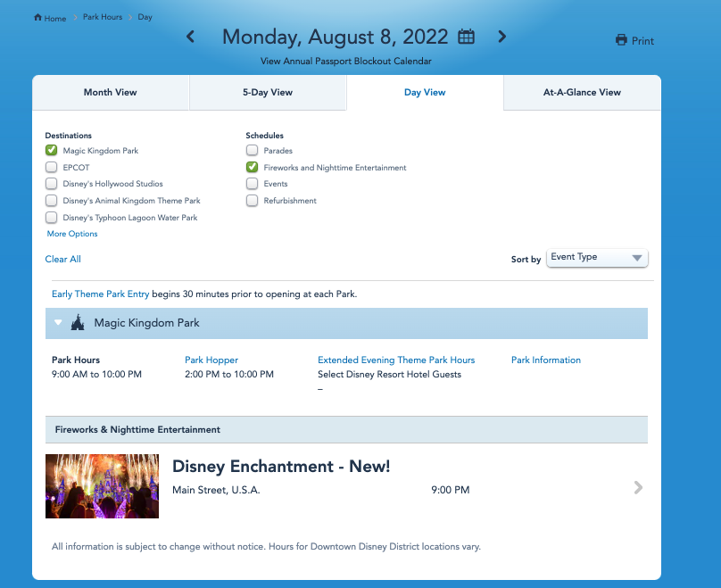Uncheck Magic Kingdom Park destination
Image resolution: width=721 pixels, height=588 pixels.
(x=52, y=150)
